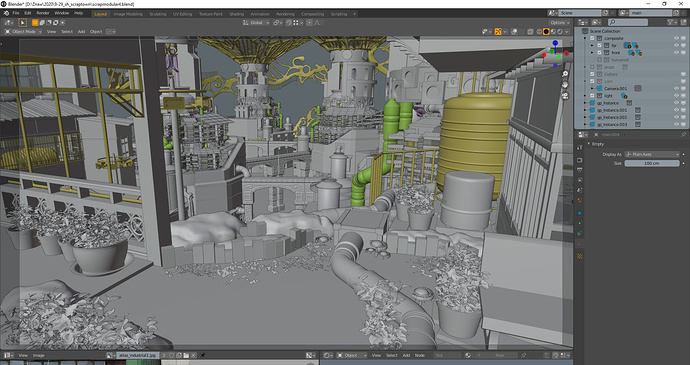Viewport: 690px width, 365px height.
Task: Enable the props collection checkbox
Action: 592,67
